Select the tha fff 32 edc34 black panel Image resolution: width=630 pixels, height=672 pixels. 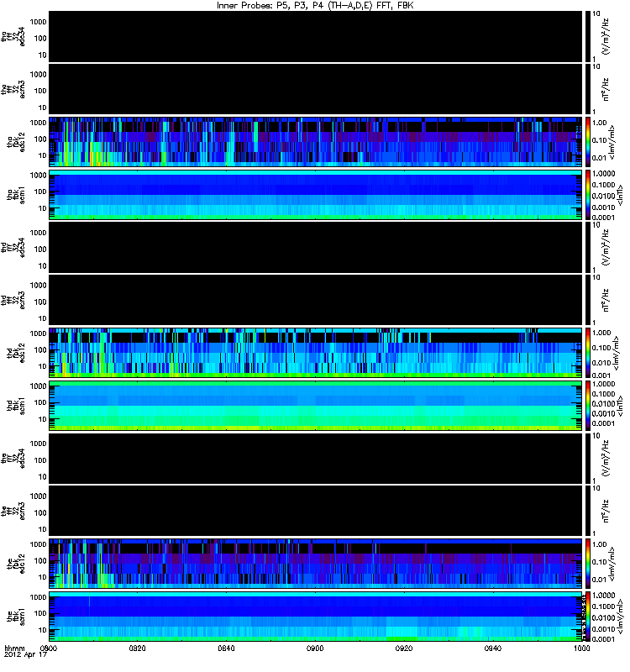tap(316, 36)
